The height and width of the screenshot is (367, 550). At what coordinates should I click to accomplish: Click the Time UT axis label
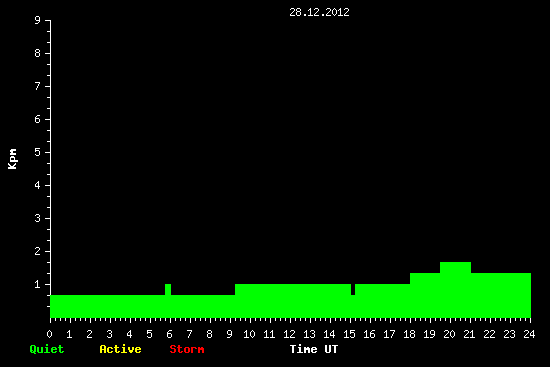point(314,349)
